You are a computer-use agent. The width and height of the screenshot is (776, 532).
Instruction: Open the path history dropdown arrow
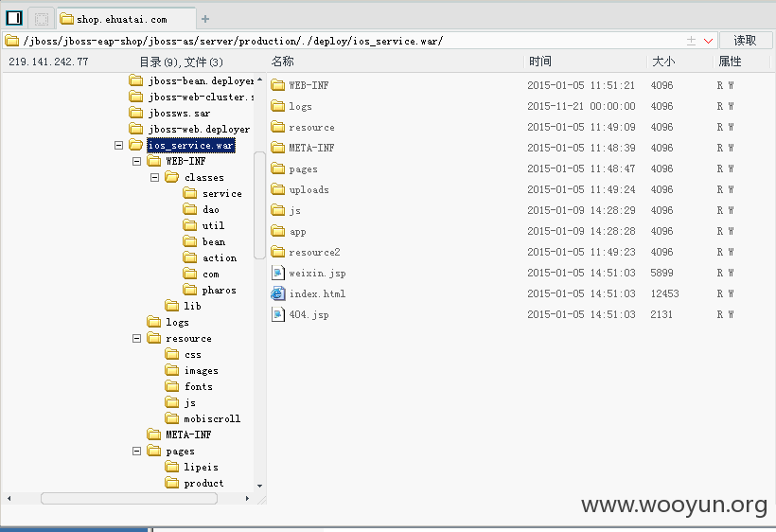(x=708, y=41)
